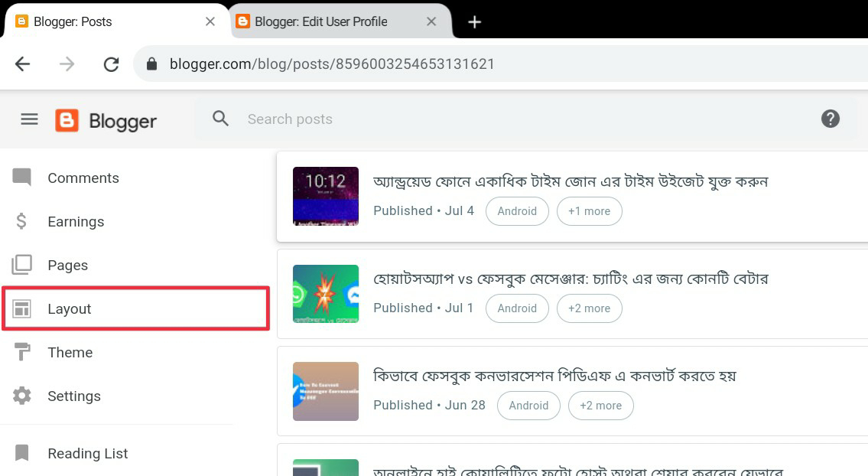
Task: Click the padlock site info icon
Action: 151,64
